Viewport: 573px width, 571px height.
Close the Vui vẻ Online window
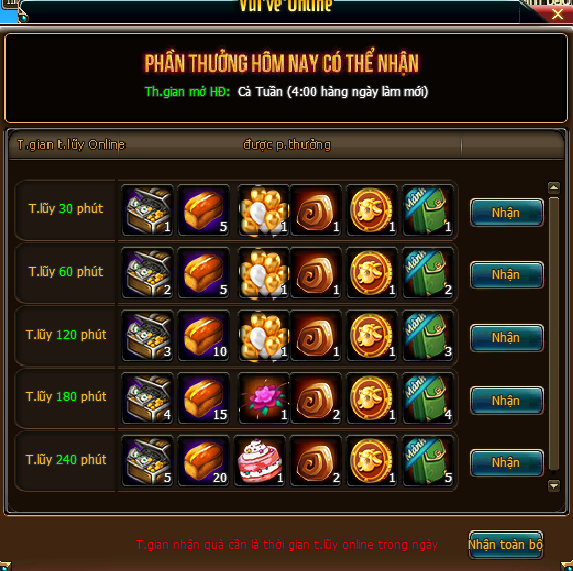pos(557,14)
